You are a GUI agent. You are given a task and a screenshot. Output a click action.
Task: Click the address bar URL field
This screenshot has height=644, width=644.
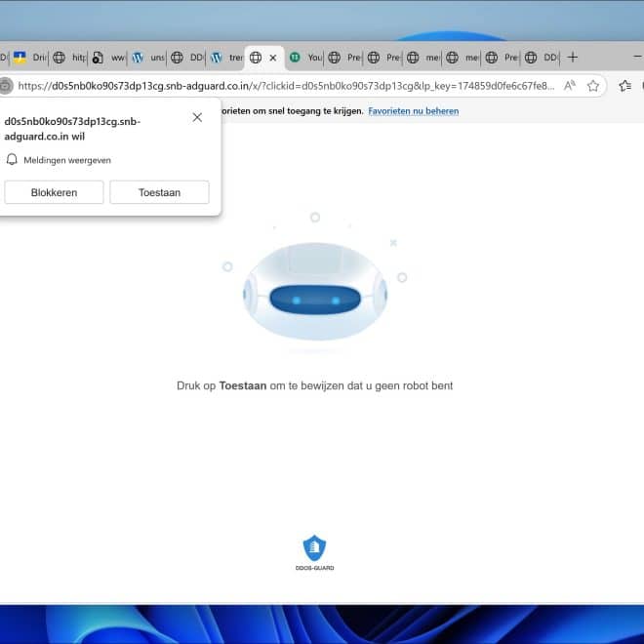coord(283,86)
